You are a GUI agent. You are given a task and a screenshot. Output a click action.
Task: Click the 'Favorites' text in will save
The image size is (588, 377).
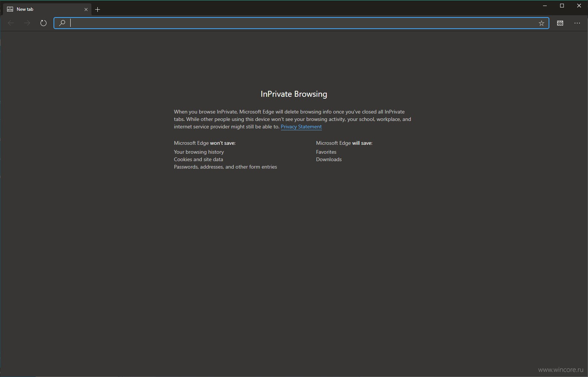[326, 152]
